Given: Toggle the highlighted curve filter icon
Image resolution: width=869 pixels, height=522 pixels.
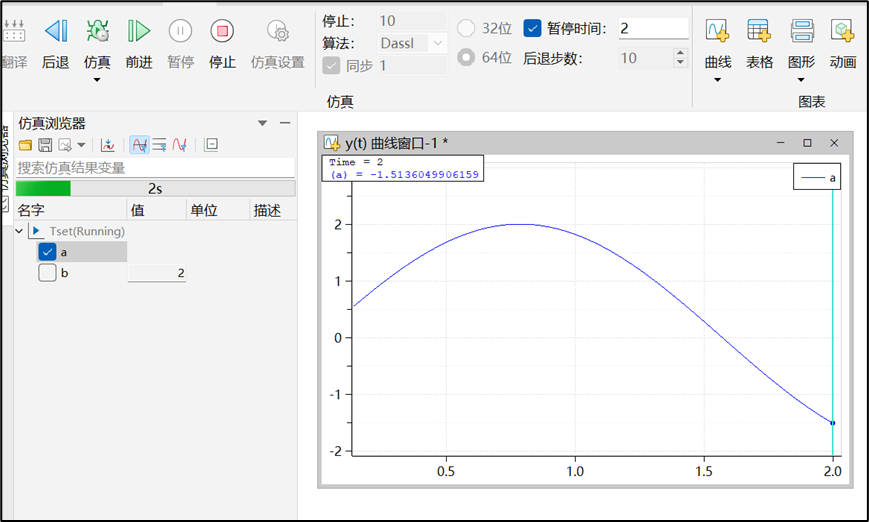Looking at the screenshot, I should pos(140,145).
